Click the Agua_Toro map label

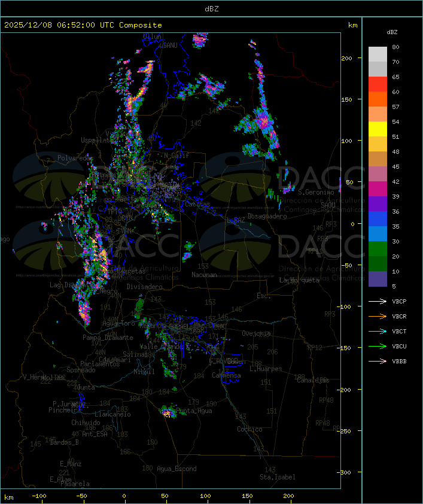click(118, 323)
